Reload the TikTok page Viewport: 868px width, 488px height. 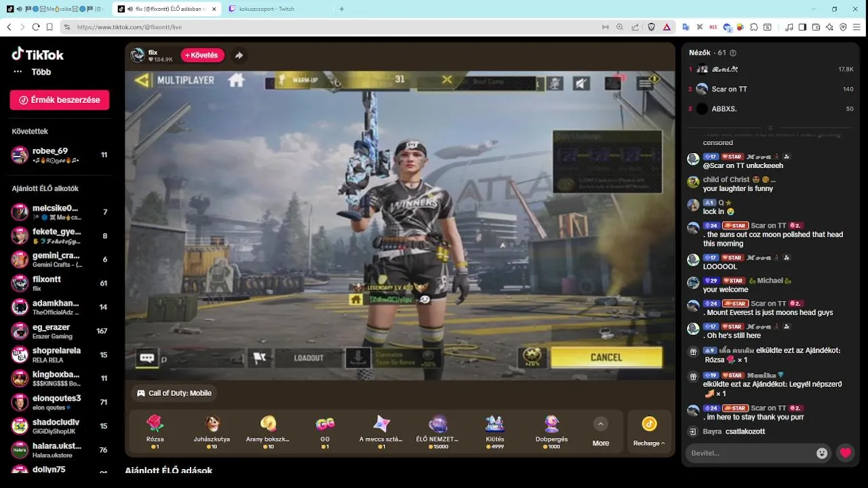click(x=35, y=27)
